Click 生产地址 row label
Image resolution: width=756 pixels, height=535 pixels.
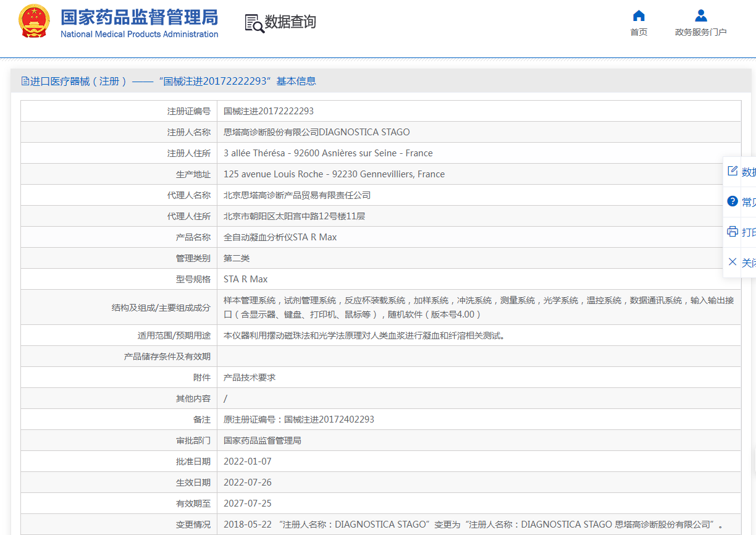click(193, 174)
